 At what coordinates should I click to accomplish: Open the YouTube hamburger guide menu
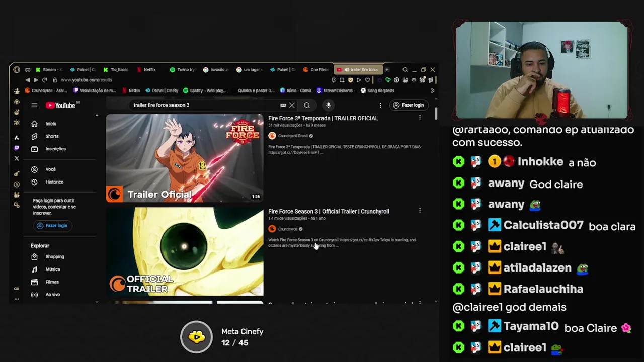pos(34,105)
